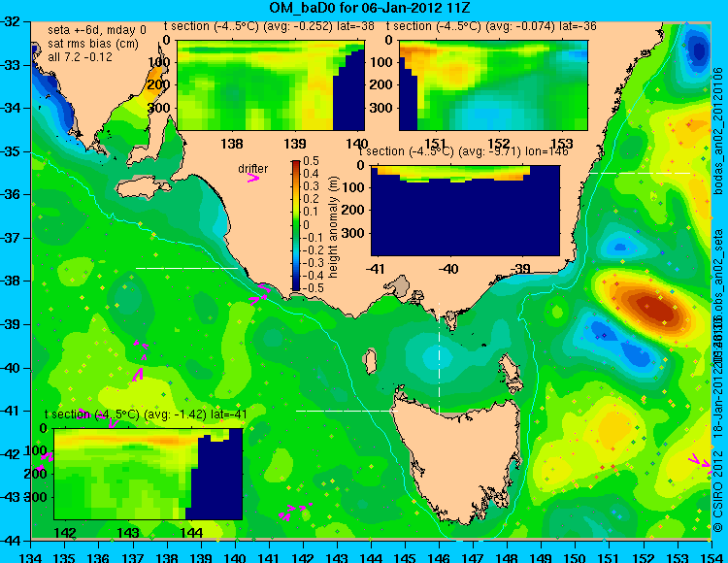Click the vertical bodas_an02_20120106 label
The width and height of the screenshot is (728, 563).
717,130
